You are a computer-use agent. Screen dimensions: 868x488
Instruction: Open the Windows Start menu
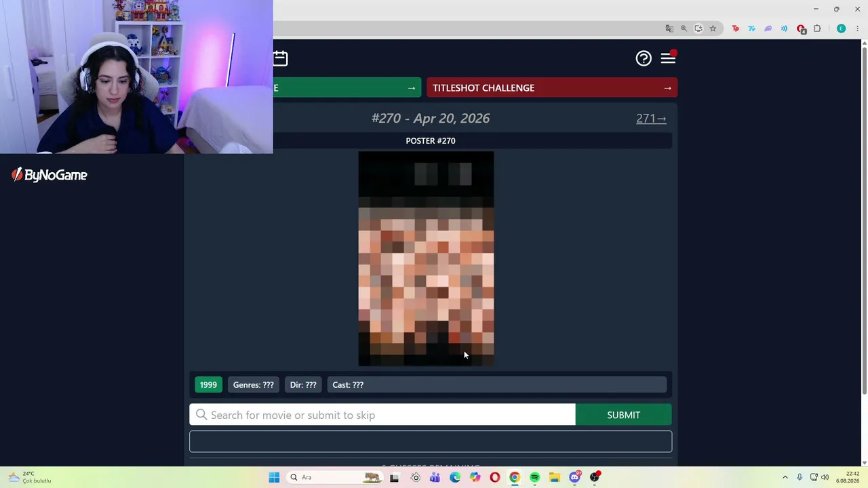tap(274, 477)
